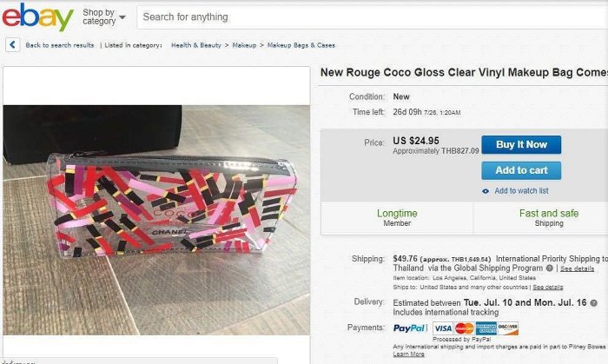Click the watch list eye icon
Image resolution: width=608 pixels, height=364 pixels.
tap(486, 191)
